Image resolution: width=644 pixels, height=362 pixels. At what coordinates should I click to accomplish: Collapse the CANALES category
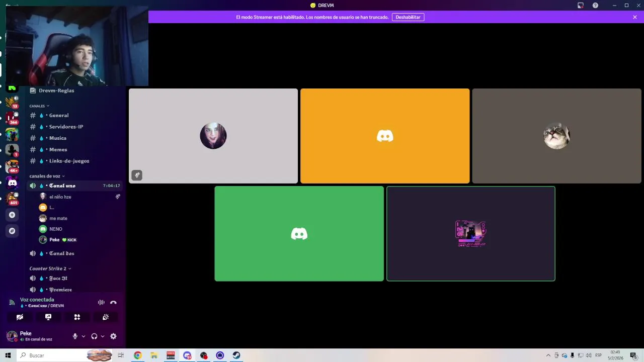39,106
